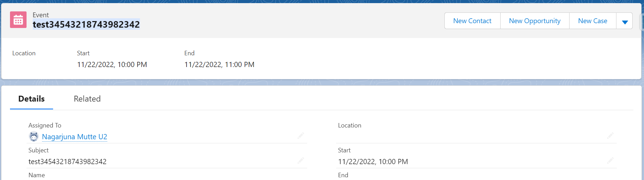Click the header End date value
This screenshot has height=180, width=644.
(x=219, y=65)
